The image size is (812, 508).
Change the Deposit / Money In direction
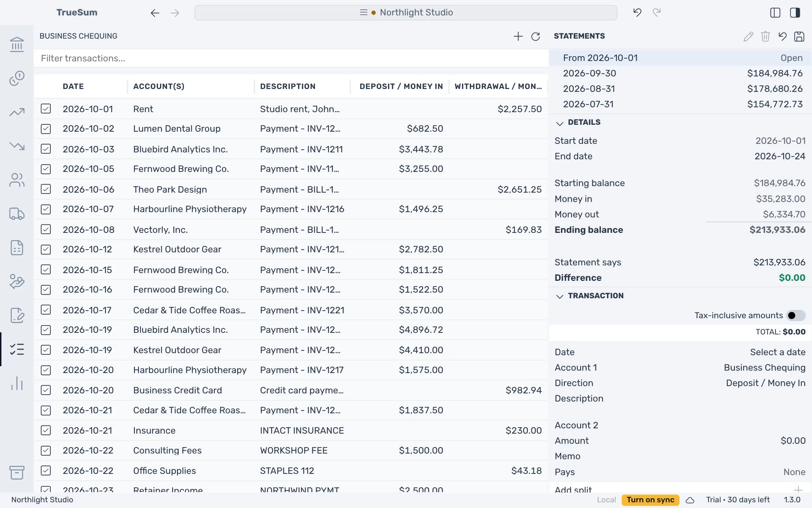(765, 383)
